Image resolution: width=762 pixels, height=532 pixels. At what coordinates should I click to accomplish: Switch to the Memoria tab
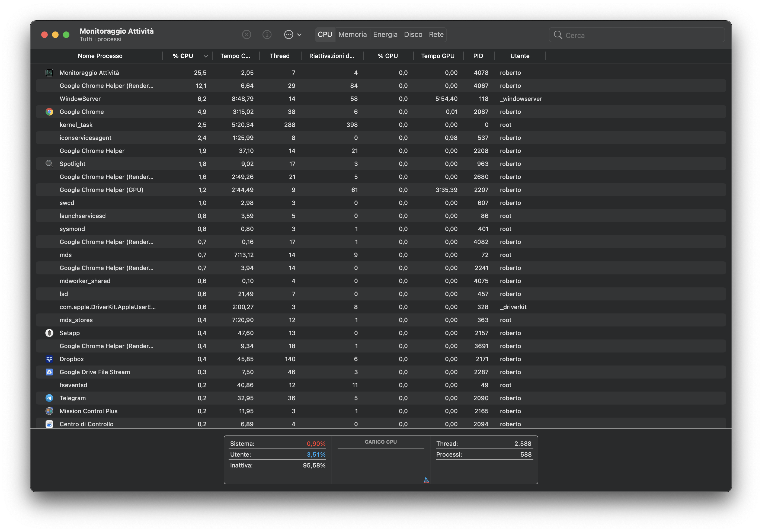(353, 34)
